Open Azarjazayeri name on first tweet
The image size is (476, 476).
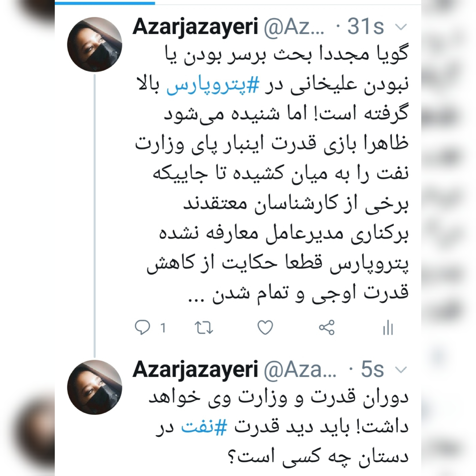pyautogui.click(x=196, y=27)
